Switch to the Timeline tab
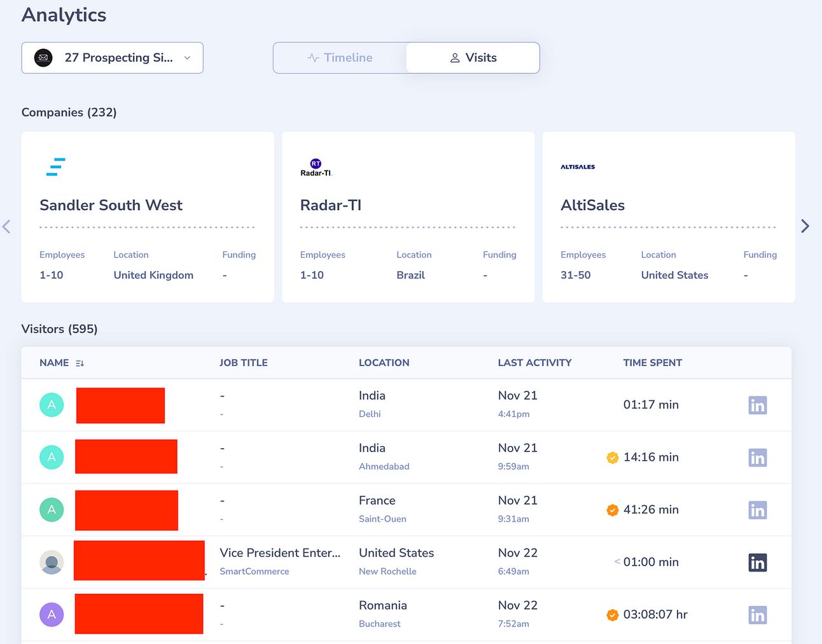Screen dimensions: 822x644 [x=340, y=58]
